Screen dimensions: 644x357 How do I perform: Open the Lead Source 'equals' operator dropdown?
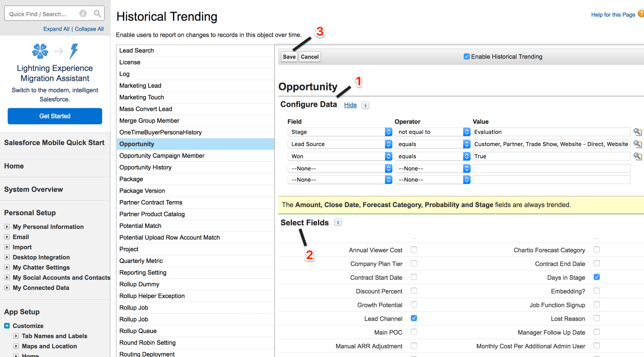[432, 144]
